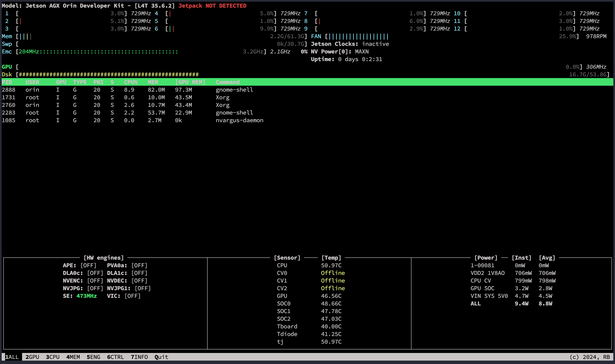Click the CPU CV power row
The width and height of the screenshot is (615, 364).
[x=513, y=281]
